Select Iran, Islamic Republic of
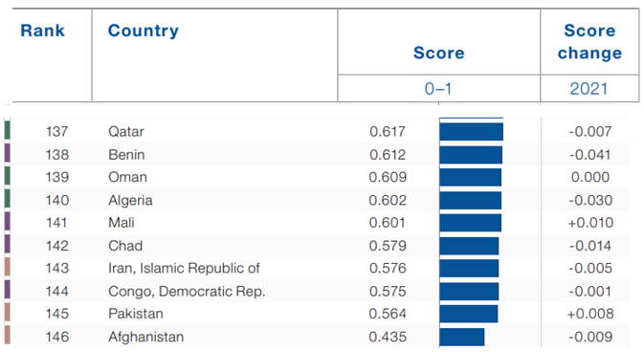644x352 pixels. (x=184, y=268)
